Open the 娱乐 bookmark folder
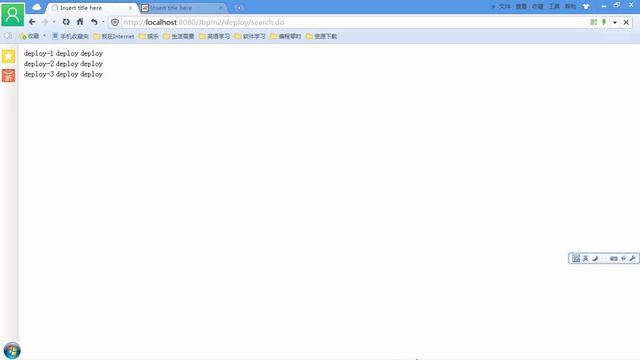The width and height of the screenshot is (640, 360). [149, 36]
